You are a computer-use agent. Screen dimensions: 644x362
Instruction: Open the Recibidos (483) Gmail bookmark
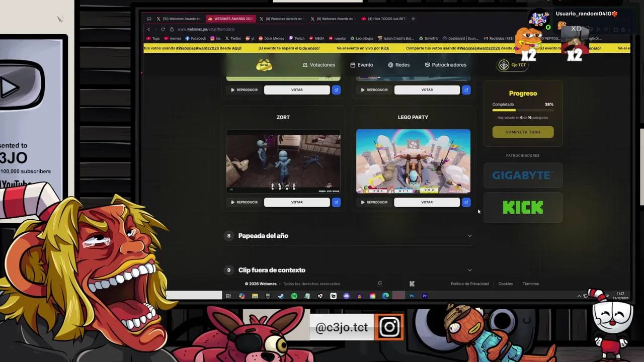pyautogui.click(x=499, y=38)
